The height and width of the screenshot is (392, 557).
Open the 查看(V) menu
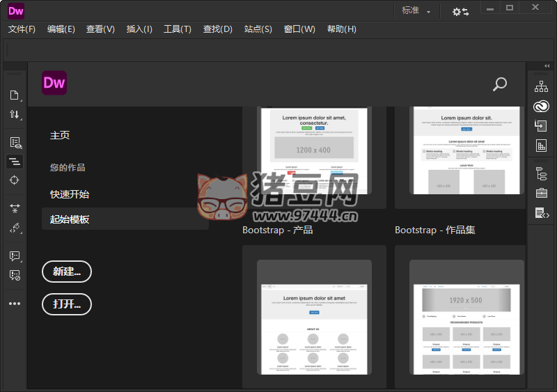pyautogui.click(x=100, y=29)
